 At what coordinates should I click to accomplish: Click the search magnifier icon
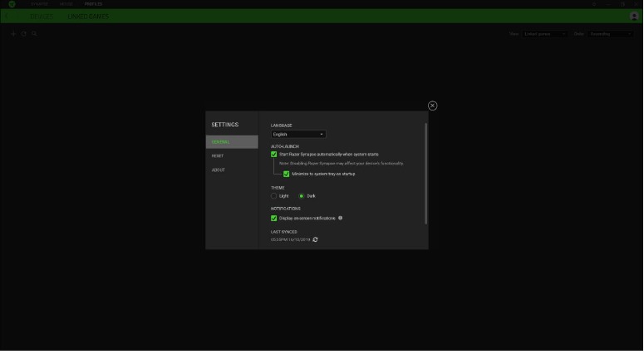pyautogui.click(x=35, y=34)
